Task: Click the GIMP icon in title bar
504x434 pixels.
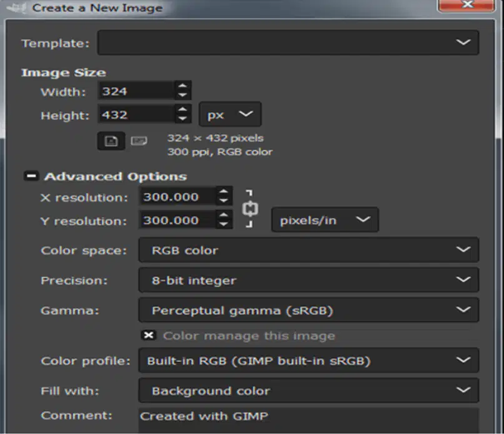Action: coord(16,7)
